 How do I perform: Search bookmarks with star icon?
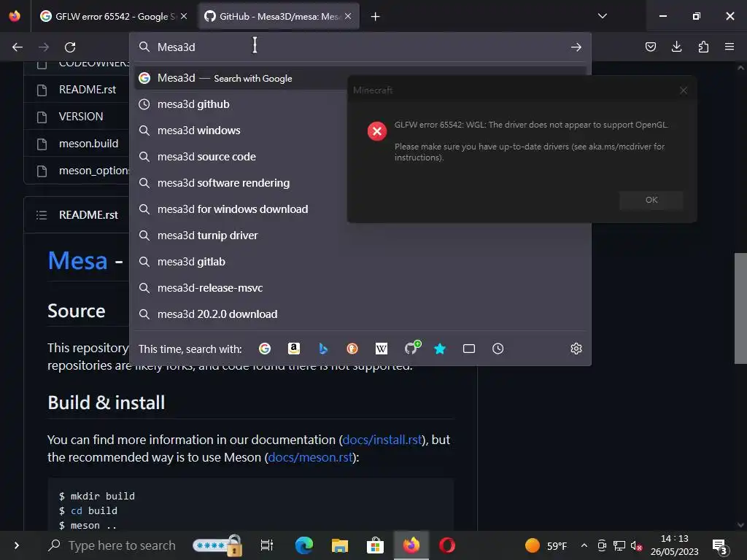(x=440, y=349)
